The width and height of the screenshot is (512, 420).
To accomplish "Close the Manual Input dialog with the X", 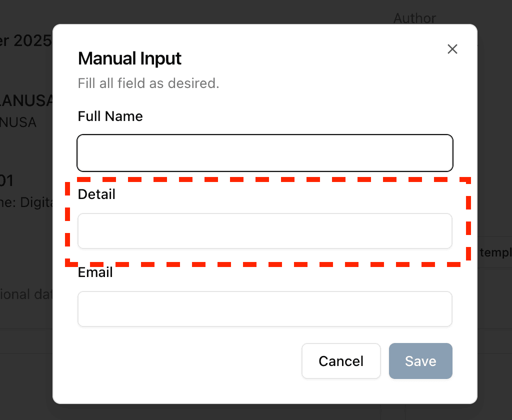I will (452, 49).
